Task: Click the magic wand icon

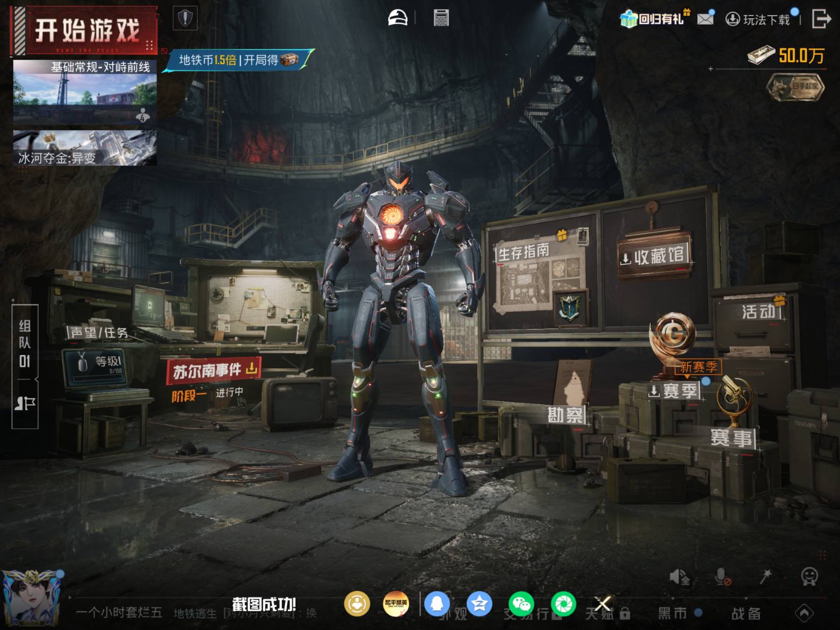Action: [765, 577]
